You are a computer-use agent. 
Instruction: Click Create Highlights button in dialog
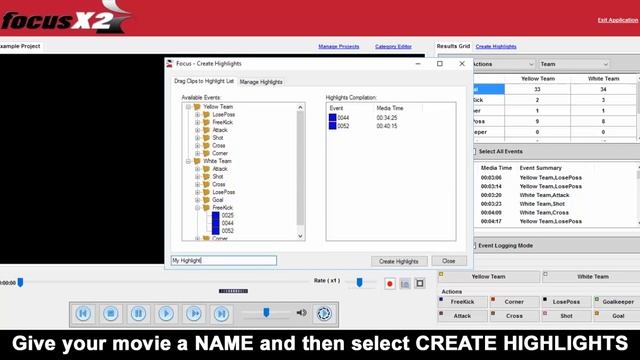(x=399, y=261)
